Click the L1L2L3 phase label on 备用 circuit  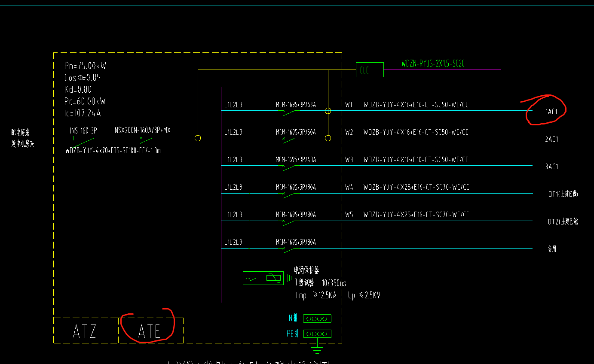(x=233, y=242)
